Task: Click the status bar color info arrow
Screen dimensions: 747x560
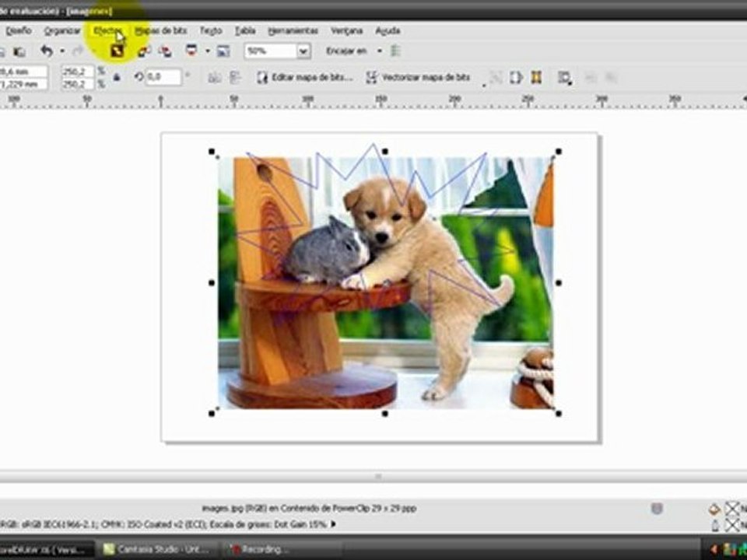Action: (334, 524)
